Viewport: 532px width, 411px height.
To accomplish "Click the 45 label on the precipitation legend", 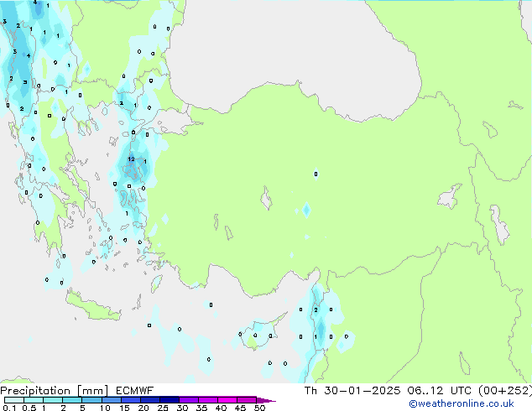I will coord(240,408).
